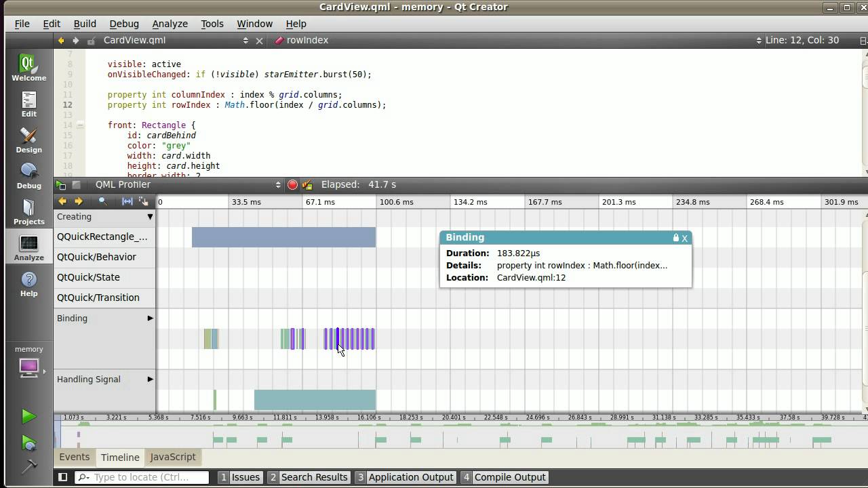Image resolution: width=868 pixels, height=488 pixels.
Task: Open the Projects mode
Action: [28, 212]
